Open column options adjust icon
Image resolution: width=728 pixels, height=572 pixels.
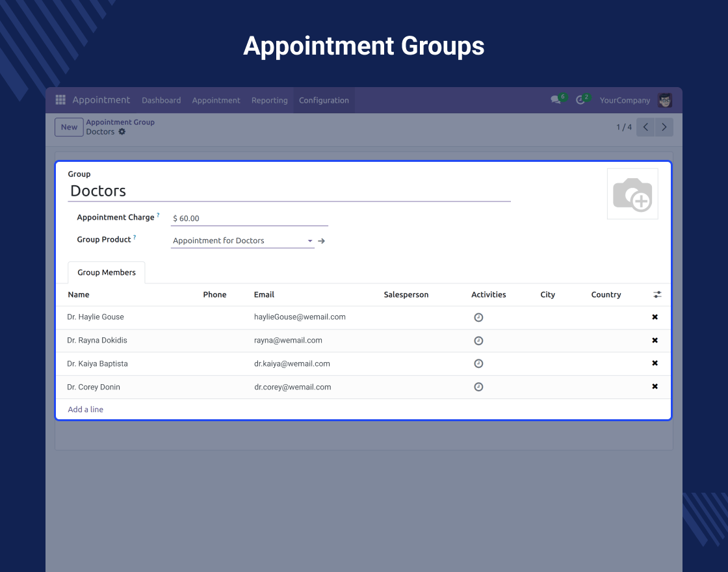tap(657, 295)
